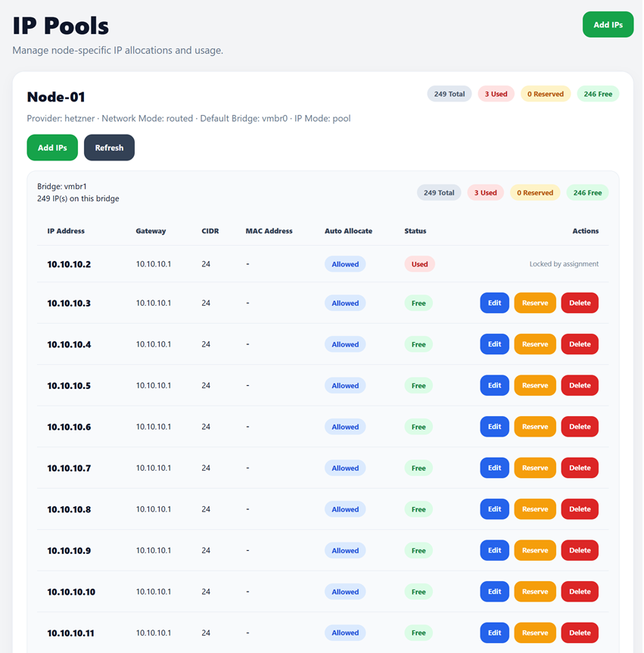Select the MAC Address column header

(x=269, y=231)
